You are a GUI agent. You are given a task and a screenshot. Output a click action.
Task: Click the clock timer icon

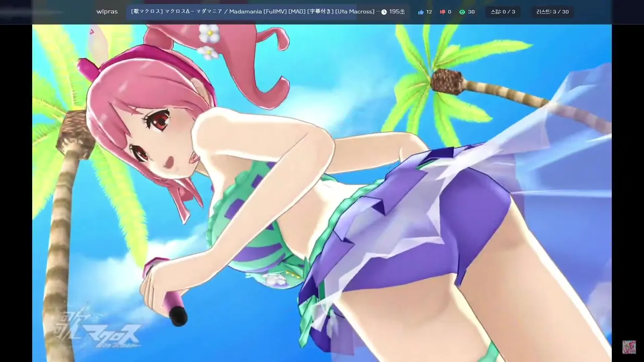(x=384, y=12)
